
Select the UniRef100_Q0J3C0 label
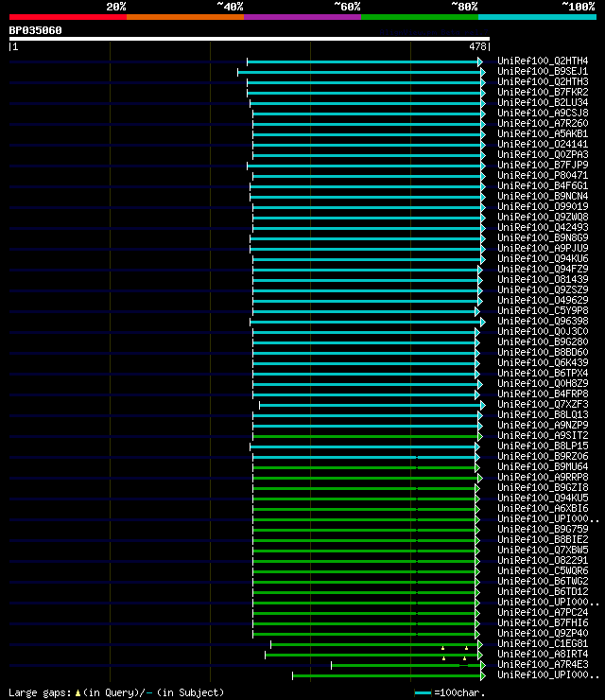click(543, 331)
